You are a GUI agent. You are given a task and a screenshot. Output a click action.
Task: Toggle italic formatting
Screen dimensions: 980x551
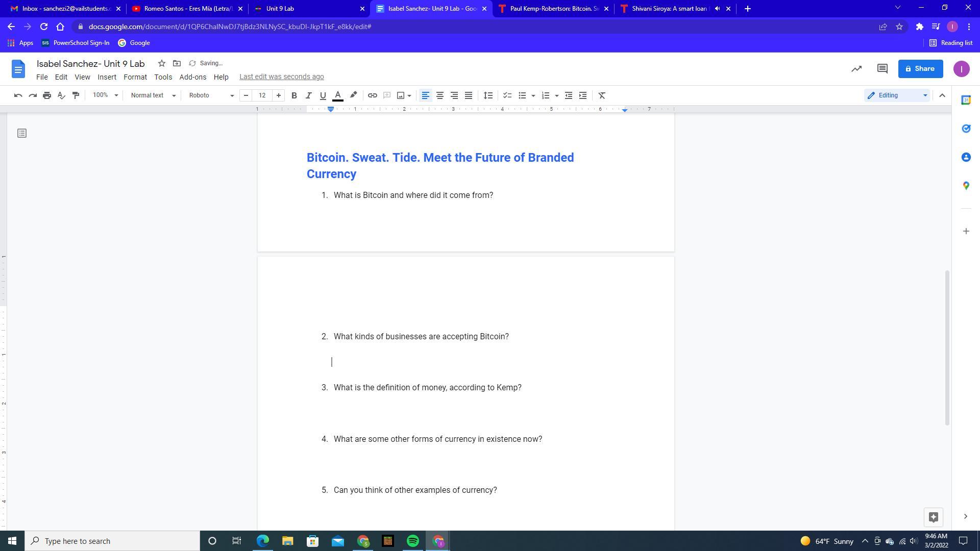click(x=308, y=95)
